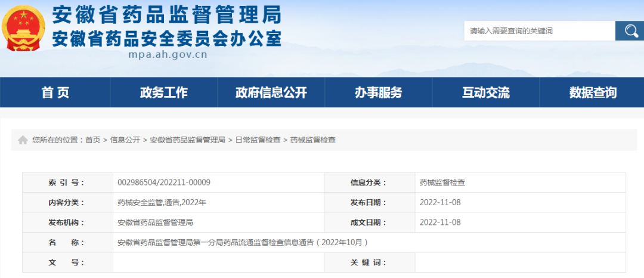Click the 关键词 label cell
Screen dimensions: 644x278
(370, 262)
